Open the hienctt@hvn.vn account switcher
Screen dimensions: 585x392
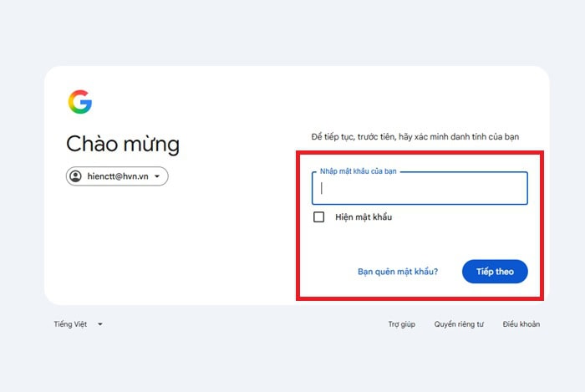117,176
